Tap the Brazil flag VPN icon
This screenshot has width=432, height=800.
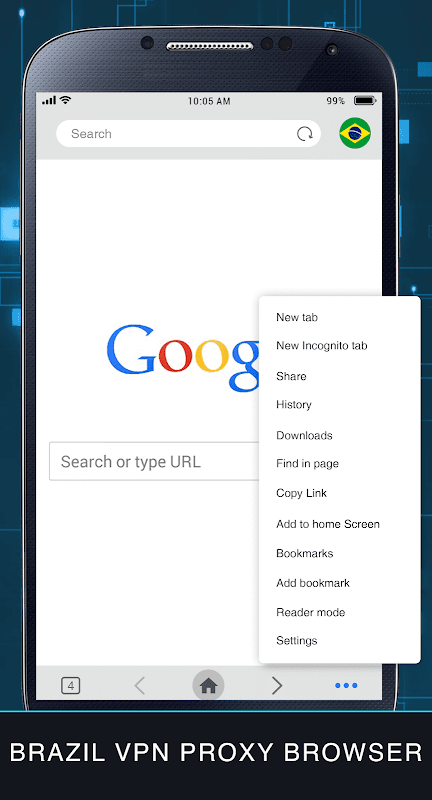coord(355,133)
